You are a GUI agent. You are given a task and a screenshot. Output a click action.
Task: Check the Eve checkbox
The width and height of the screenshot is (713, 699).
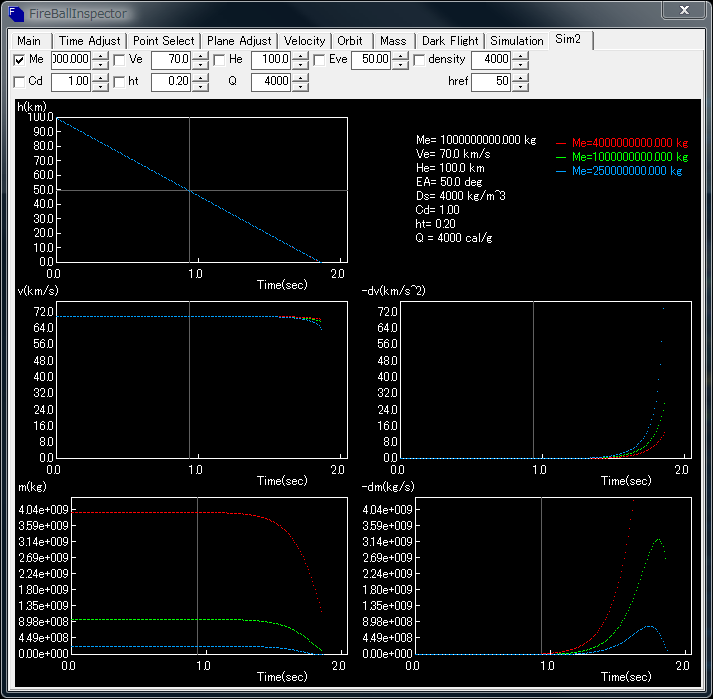coord(320,60)
